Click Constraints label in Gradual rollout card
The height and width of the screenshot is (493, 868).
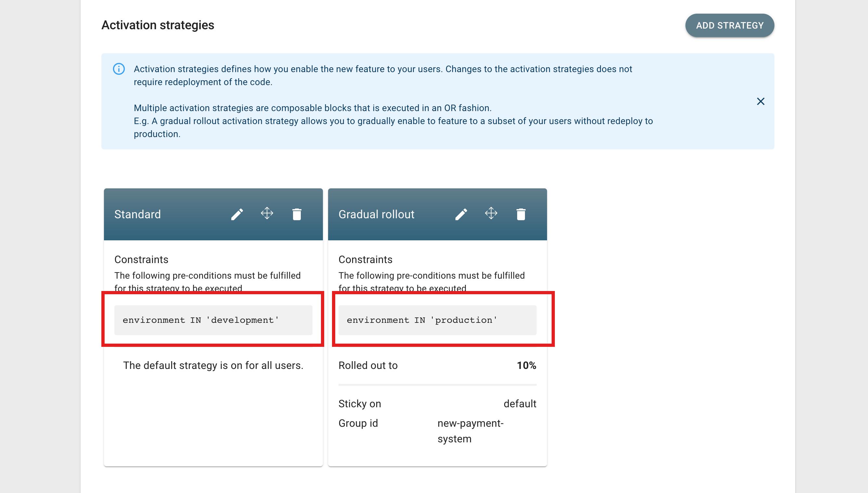click(x=365, y=259)
